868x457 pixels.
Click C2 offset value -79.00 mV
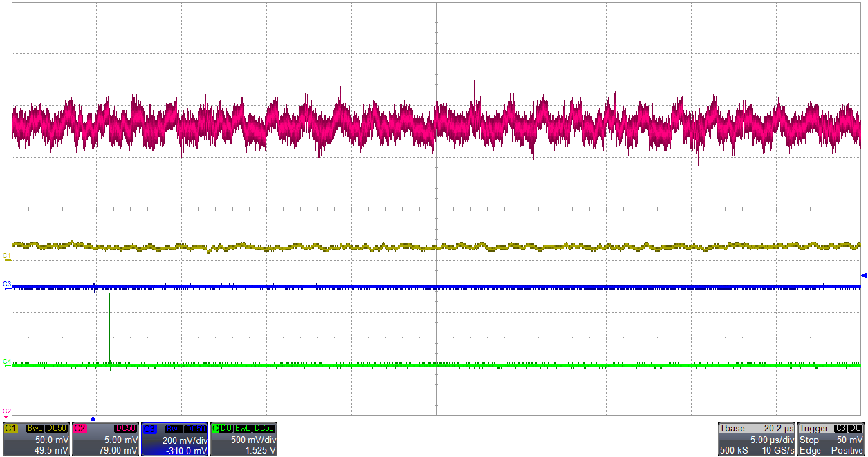(118, 451)
